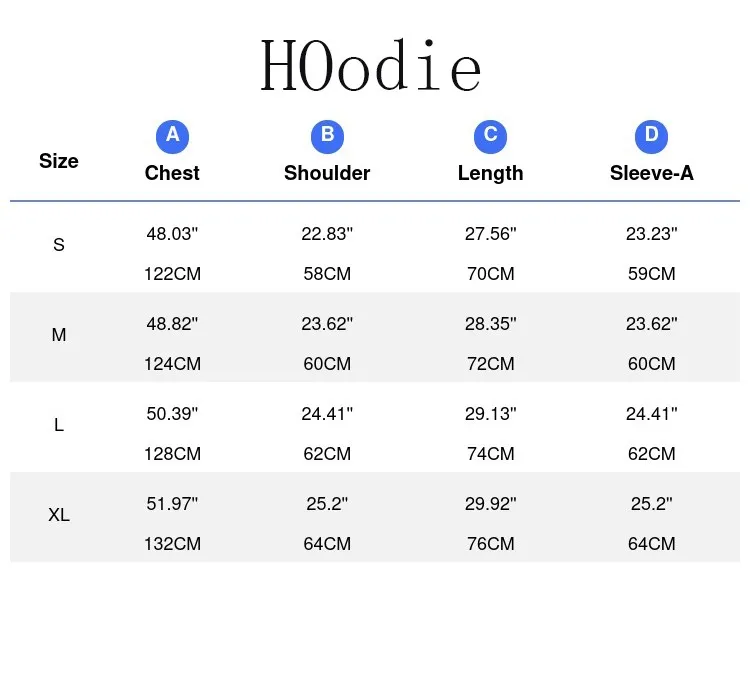750x691 pixels.
Task: Select the Length column header
Action: point(490,174)
